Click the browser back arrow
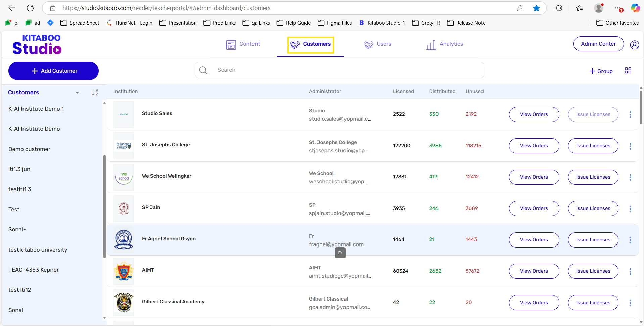This screenshot has width=644, height=326. pyautogui.click(x=12, y=8)
